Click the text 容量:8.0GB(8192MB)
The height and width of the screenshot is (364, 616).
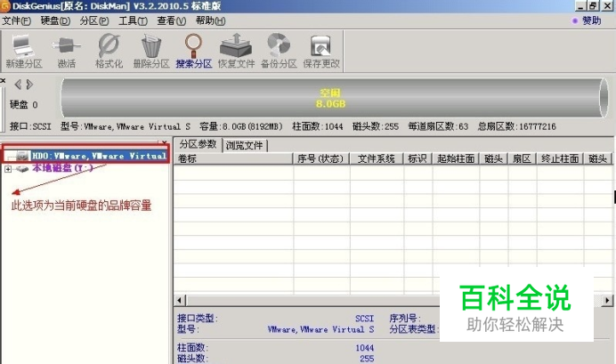click(x=241, y=126)
